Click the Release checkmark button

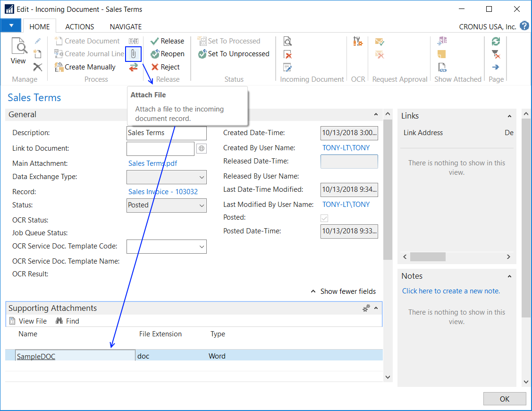pos(167,41)
